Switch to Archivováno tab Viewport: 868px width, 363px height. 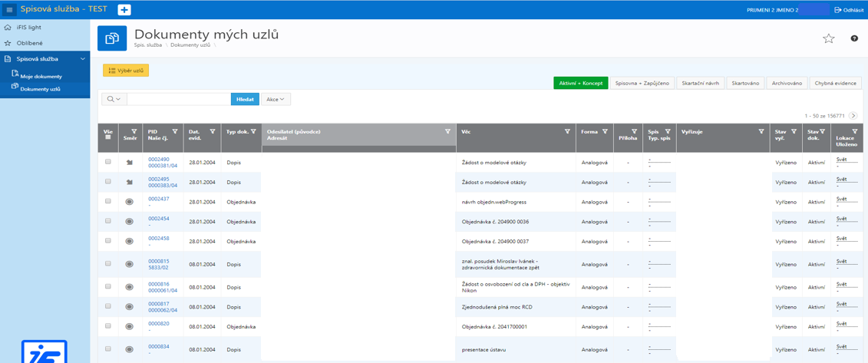point(787,83)
